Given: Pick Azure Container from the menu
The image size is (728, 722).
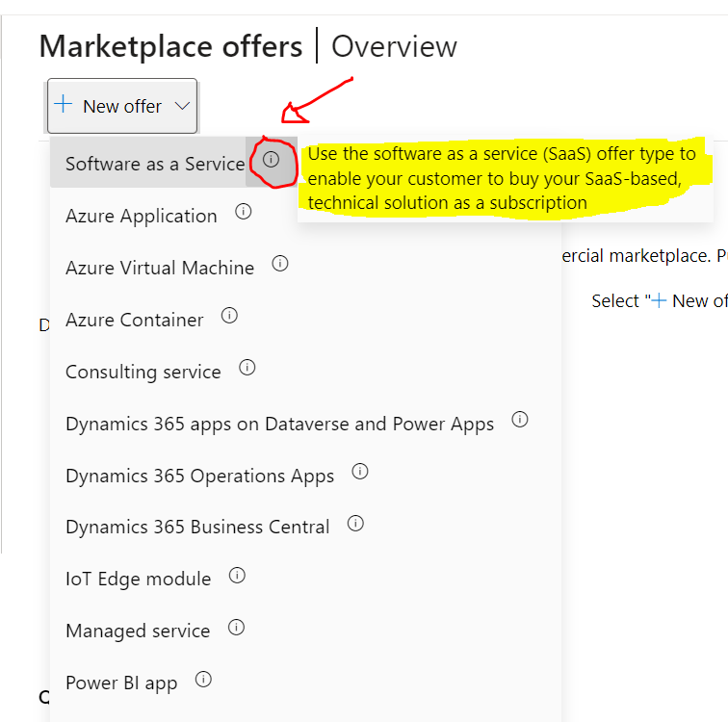Looking at the screenshot, I should [134, 320].
